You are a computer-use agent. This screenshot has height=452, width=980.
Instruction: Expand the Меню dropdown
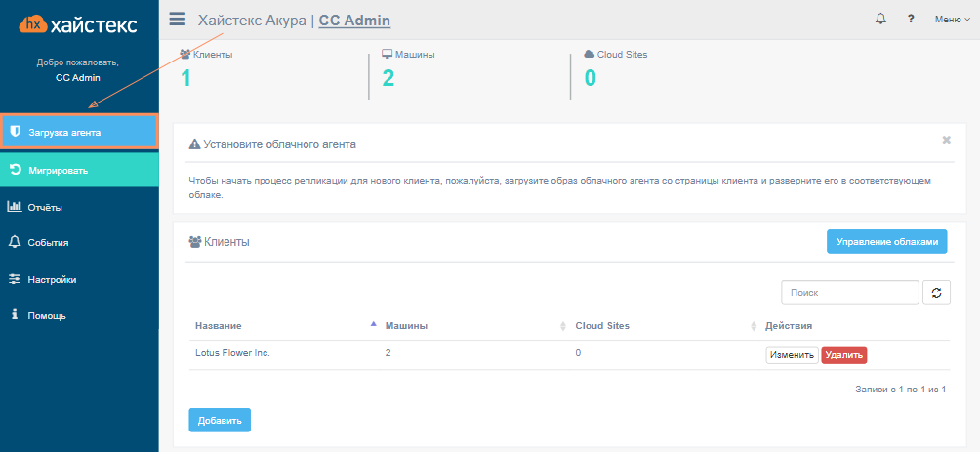[x=952, y=19]
